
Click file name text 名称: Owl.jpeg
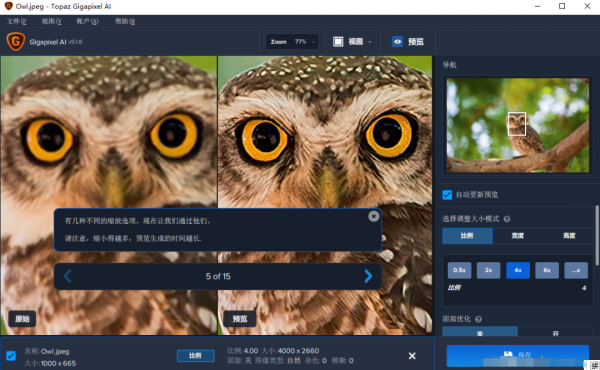pos(47,351)
